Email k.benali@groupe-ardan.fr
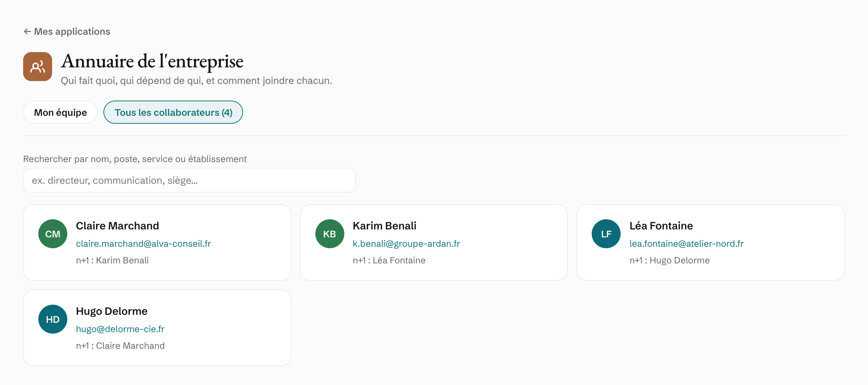Viewport: 868px width, 385px height. pos(406,244)
